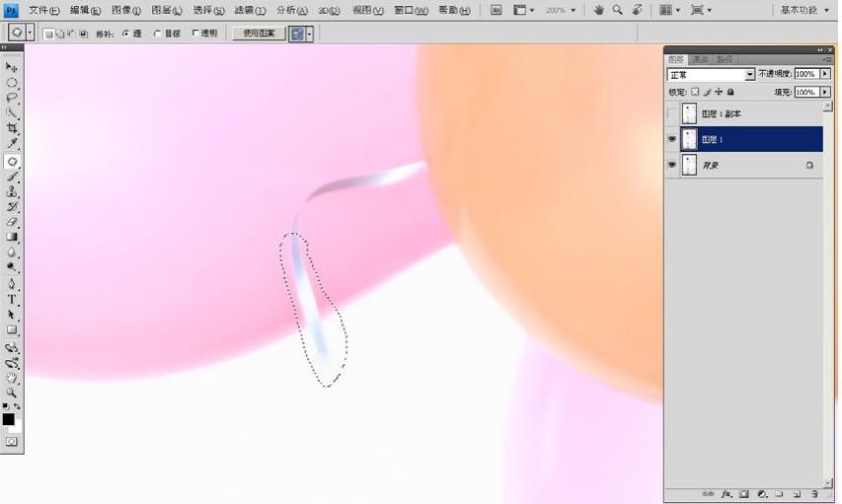The image size is (842, 504).
Task: Select the Eraser tool
Action: click(11, 221)
